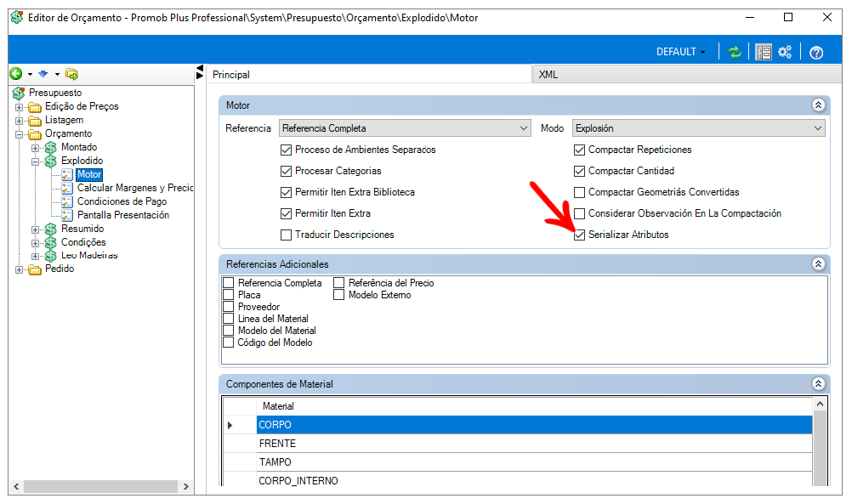Click the tree horizontal scrollbar track
Screen dimensions: 852x504
100,486
